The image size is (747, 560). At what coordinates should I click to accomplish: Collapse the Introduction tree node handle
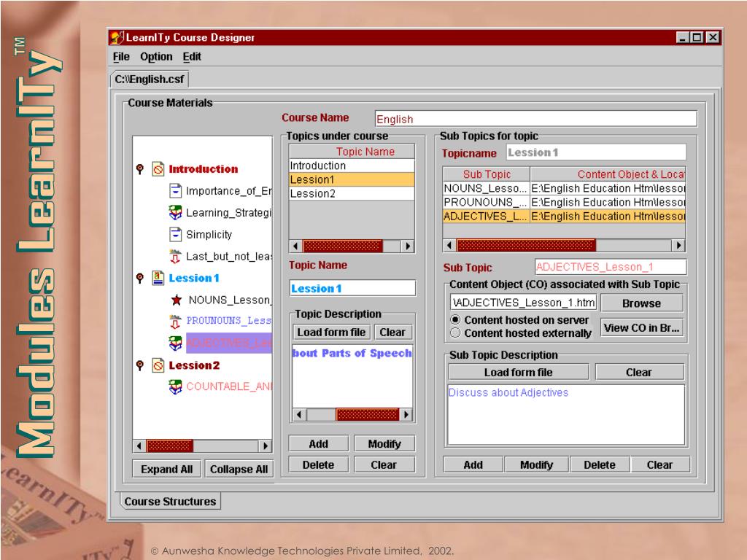coord(139,169)
